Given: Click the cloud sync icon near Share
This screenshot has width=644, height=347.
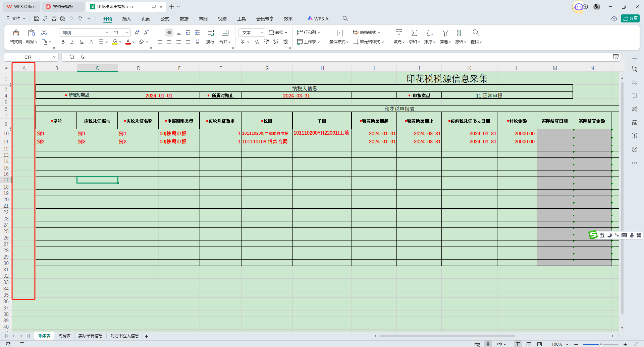Looking at the screenshot, I should pyautogui.click(x=614, y=18).
